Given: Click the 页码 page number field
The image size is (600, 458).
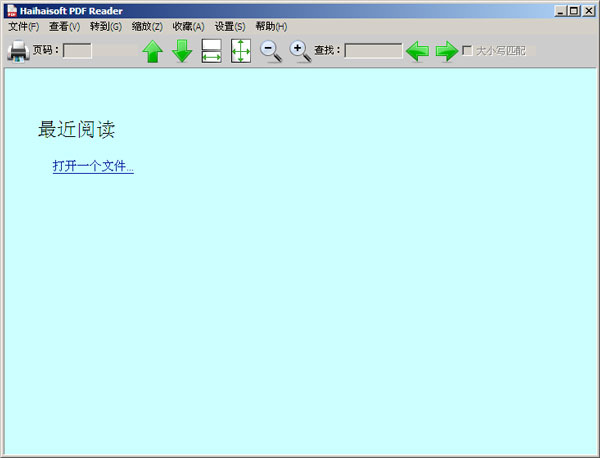Looking at the screenshot, I should click(78, 51).
